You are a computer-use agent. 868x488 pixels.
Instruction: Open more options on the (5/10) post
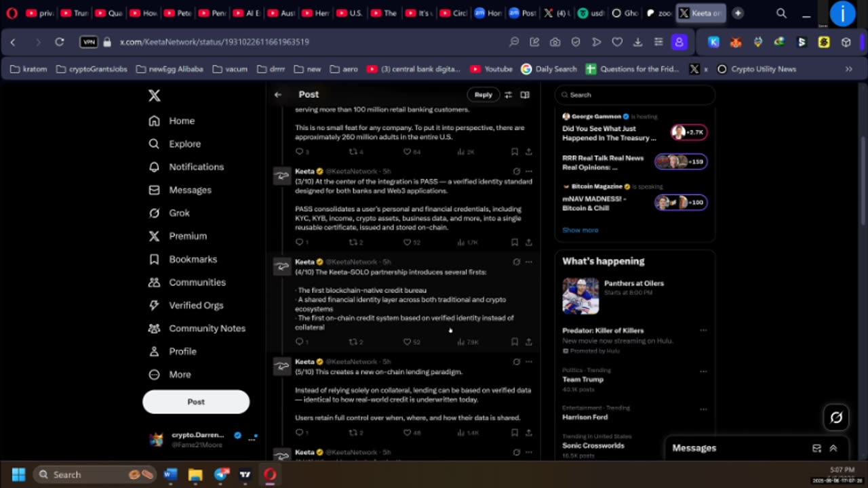(529, 362)
